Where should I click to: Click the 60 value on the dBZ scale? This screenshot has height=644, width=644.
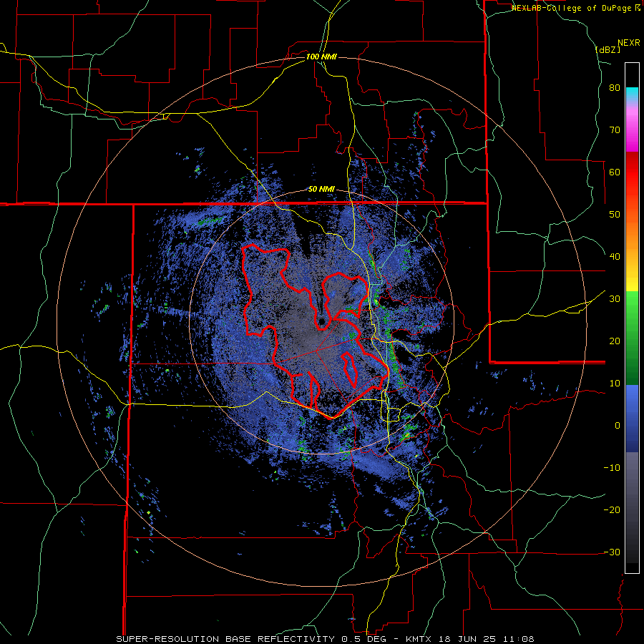point(615,172)
